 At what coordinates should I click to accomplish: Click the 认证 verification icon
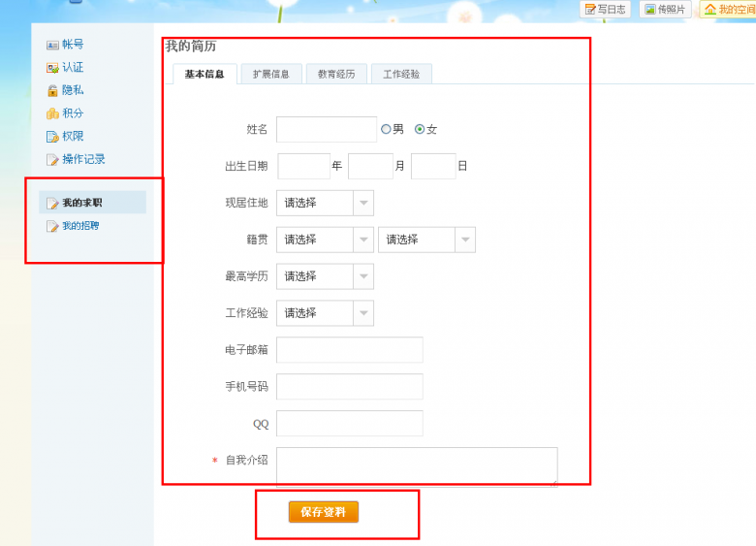[52, 68]
